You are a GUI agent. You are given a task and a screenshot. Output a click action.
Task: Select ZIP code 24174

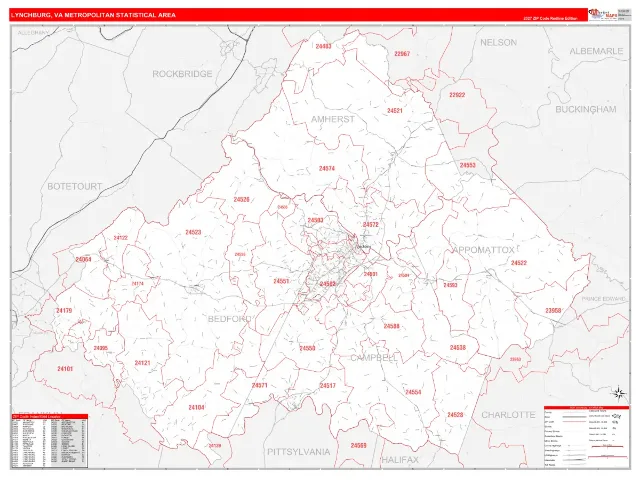point(138,284)
